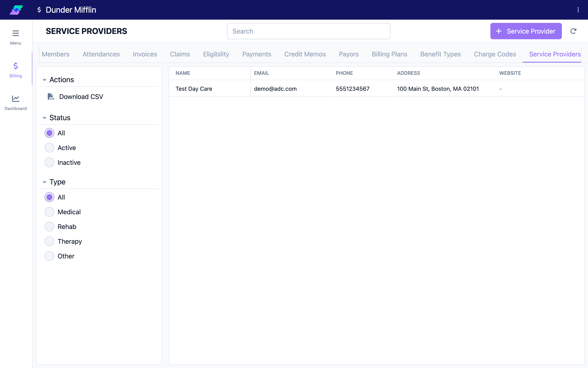Viewport: 588px width, 368px height.
Task: Select All type radio button
Action: click(49, 197)
